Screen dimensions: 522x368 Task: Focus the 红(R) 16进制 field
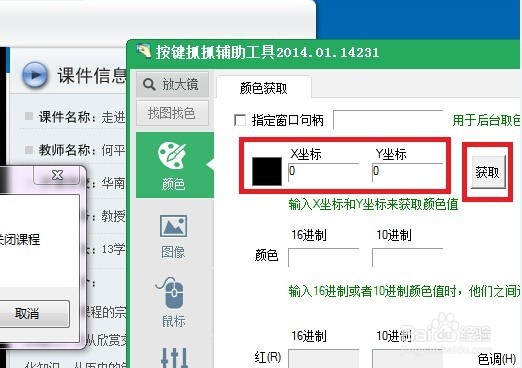pyautogui.click(x=323, y=358)
